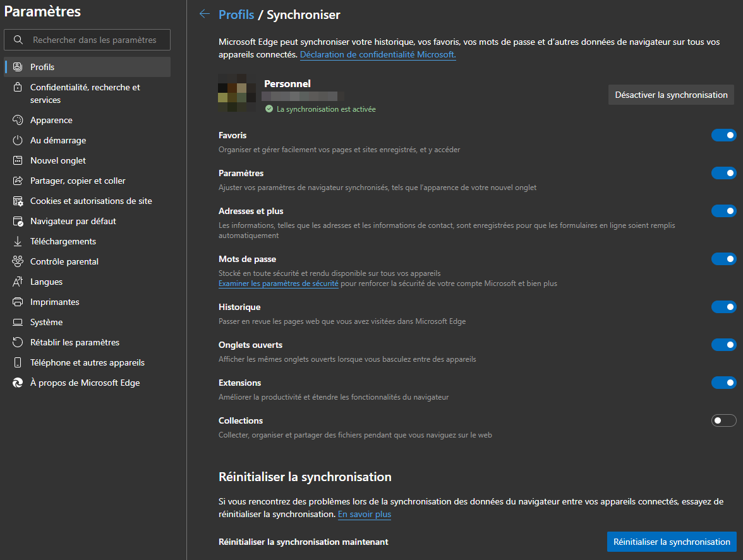Screen dimensions: 743x560
Task: Click the Favoris heading text
Action: (x=233, y=135)
